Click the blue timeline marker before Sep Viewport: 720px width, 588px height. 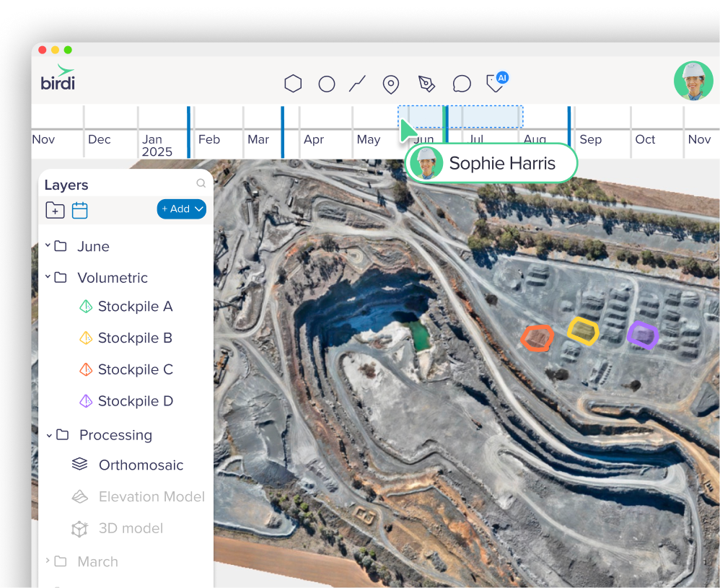(569, 126)
